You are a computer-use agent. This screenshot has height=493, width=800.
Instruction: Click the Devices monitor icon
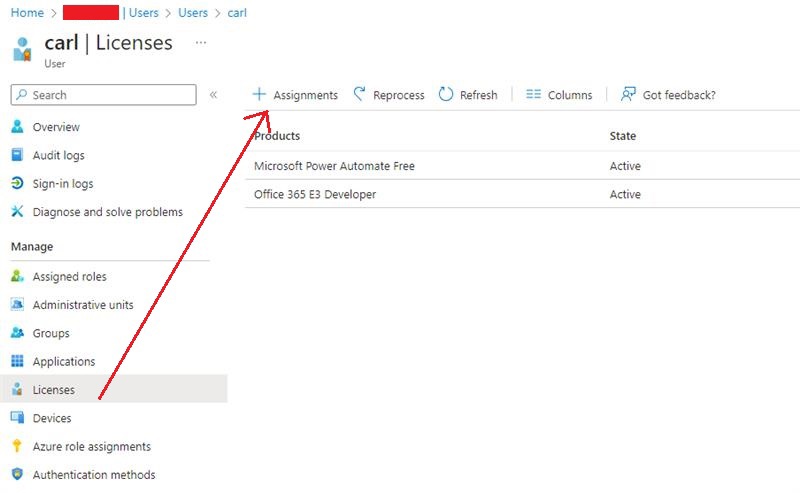(17, 417)
